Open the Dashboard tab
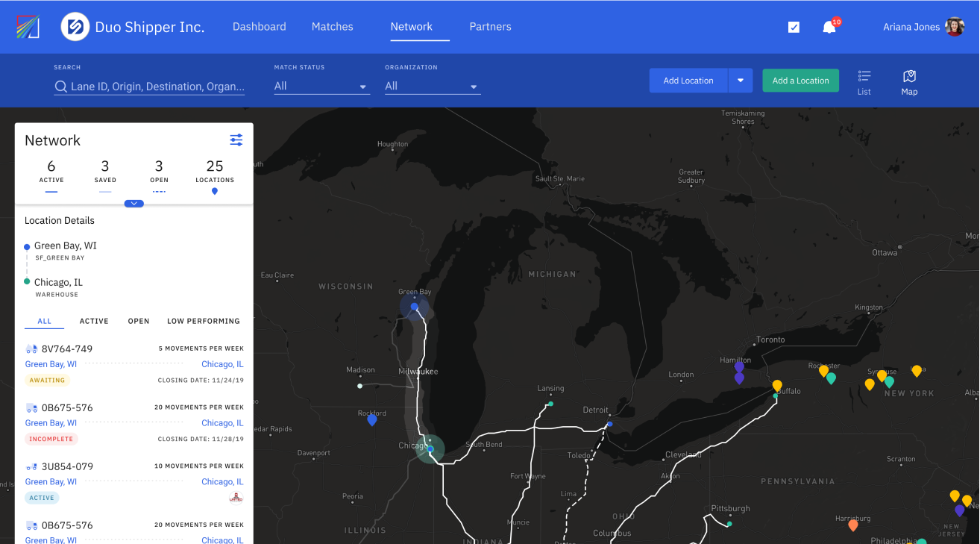Screen dimensions: 980x544 260,27
